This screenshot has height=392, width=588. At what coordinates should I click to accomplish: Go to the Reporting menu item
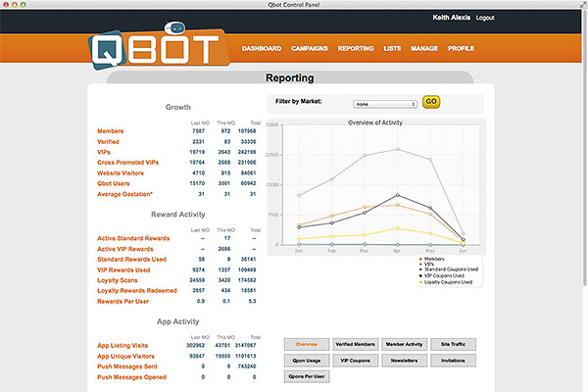click(356, 48)
